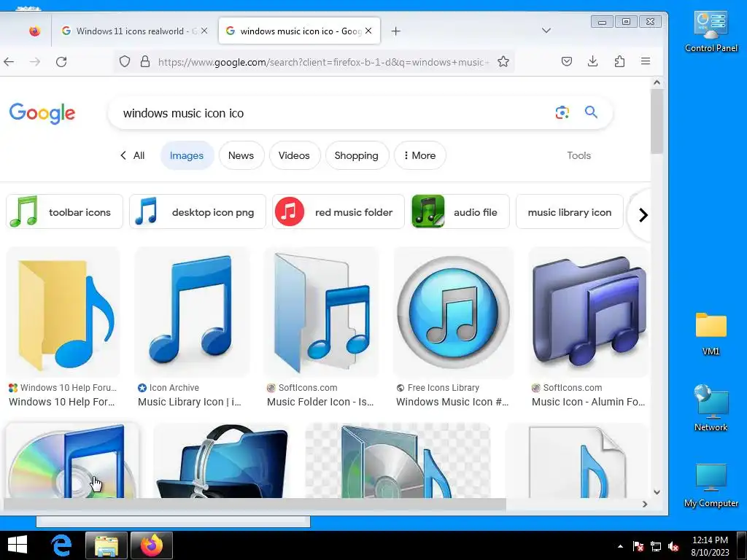Open the CD with blue note thumbnail
The height and width of the screenshot is (560, 747).
pyautogui.click(x=72, y=461)
